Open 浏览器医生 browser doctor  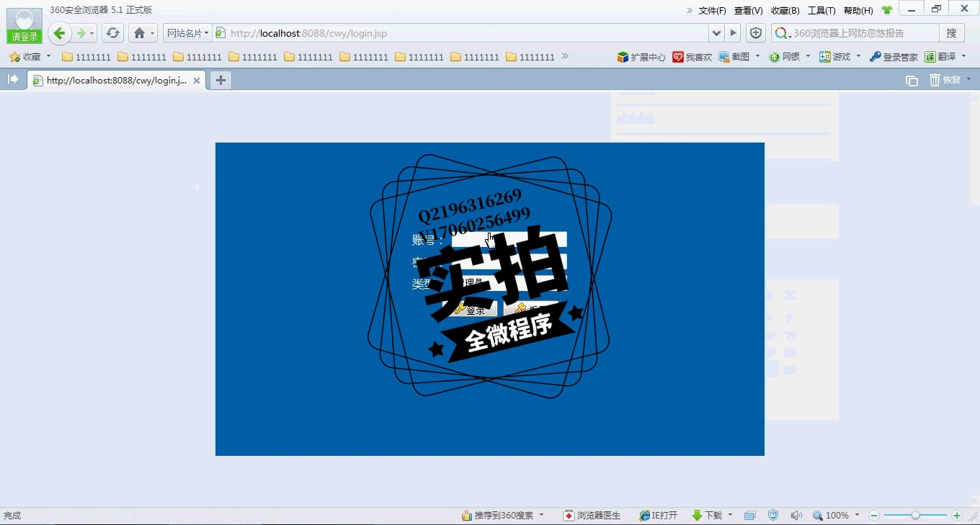pos(592,516)
